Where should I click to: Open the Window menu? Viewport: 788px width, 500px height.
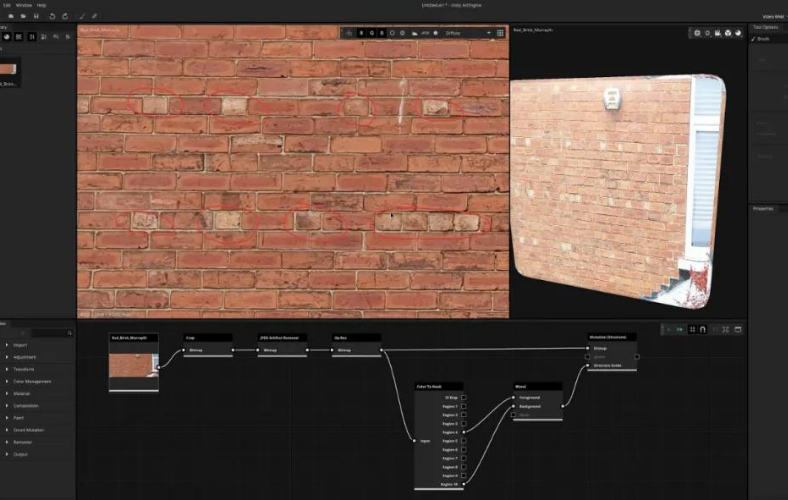(x=24, y=5)
